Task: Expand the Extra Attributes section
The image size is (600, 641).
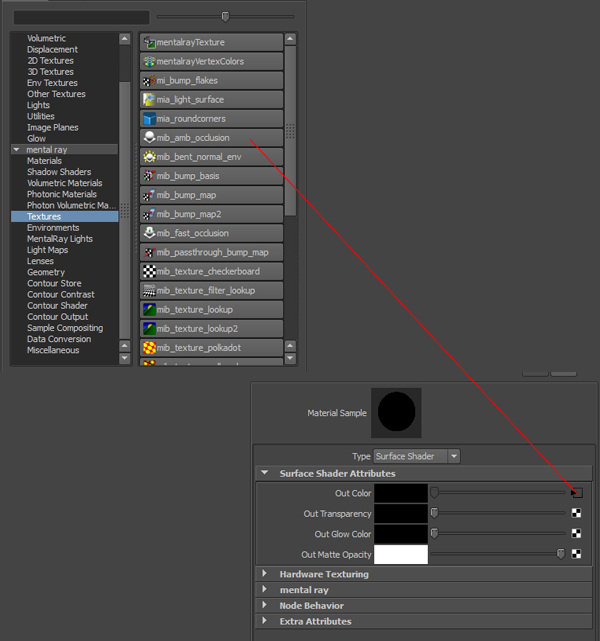Action: point(264,621)
